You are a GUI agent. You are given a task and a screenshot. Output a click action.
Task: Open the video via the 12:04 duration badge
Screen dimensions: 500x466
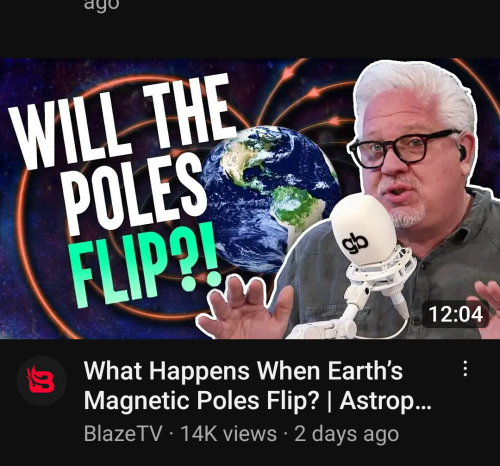[455, 314]
